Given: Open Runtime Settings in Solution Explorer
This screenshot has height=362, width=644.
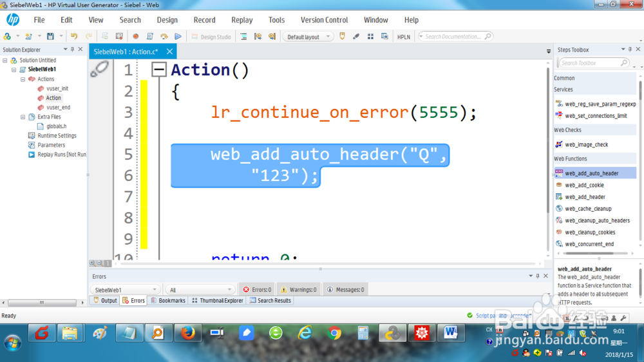Looking at the screenshot, I should [57, 136].
